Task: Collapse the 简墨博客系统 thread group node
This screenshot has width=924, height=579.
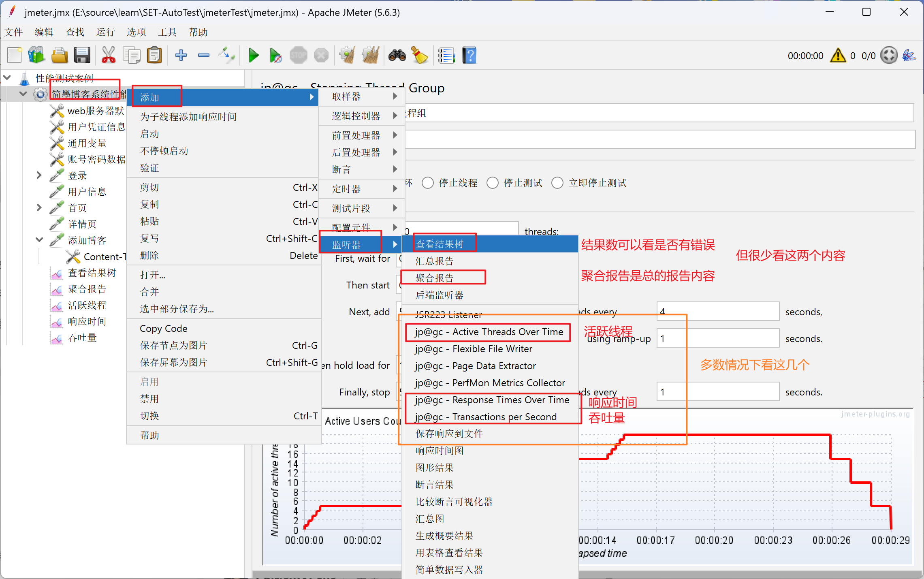Action: click(x=23, y=94)
